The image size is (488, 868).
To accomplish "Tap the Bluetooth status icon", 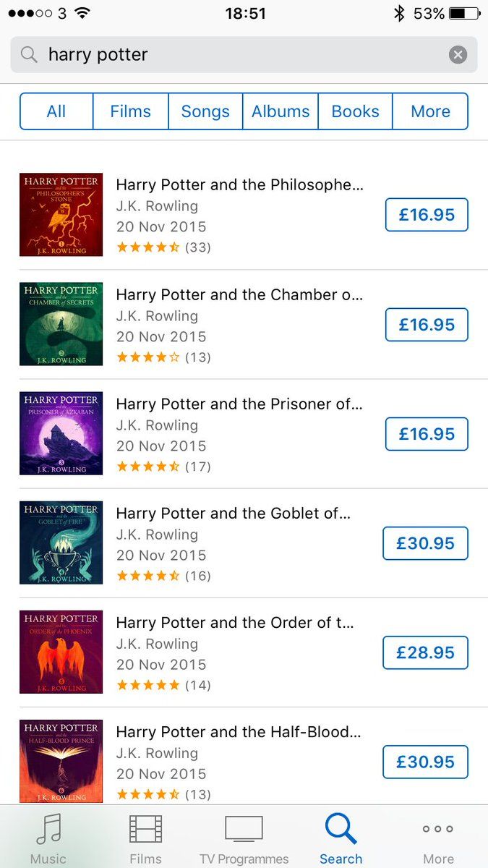I will coord(398,13).
